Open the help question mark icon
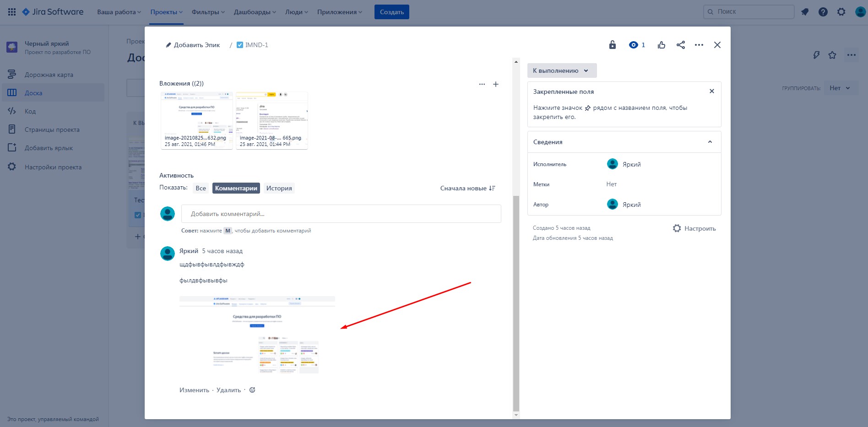Image resolution: width=868 pixels, height=427 pixels. tap(823, 12)
